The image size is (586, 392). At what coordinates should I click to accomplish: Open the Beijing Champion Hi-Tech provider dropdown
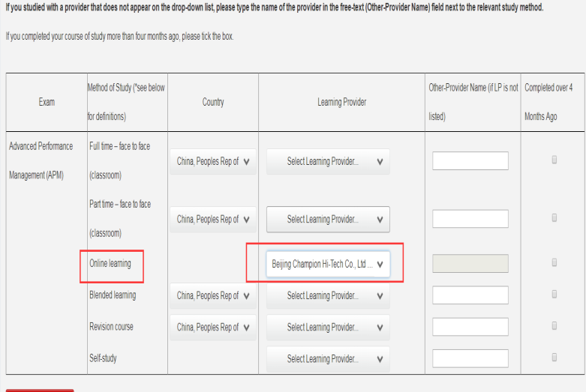[x=328, y=265]
